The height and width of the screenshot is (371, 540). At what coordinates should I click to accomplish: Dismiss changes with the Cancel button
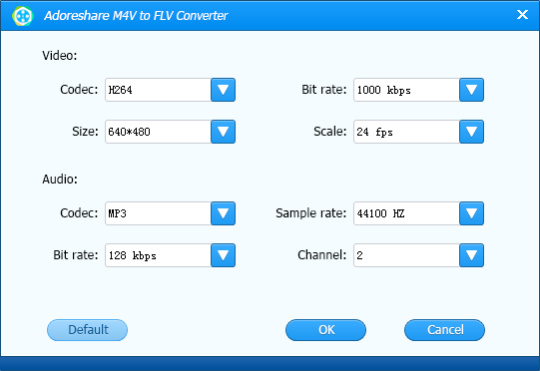(x=445, y=330)
